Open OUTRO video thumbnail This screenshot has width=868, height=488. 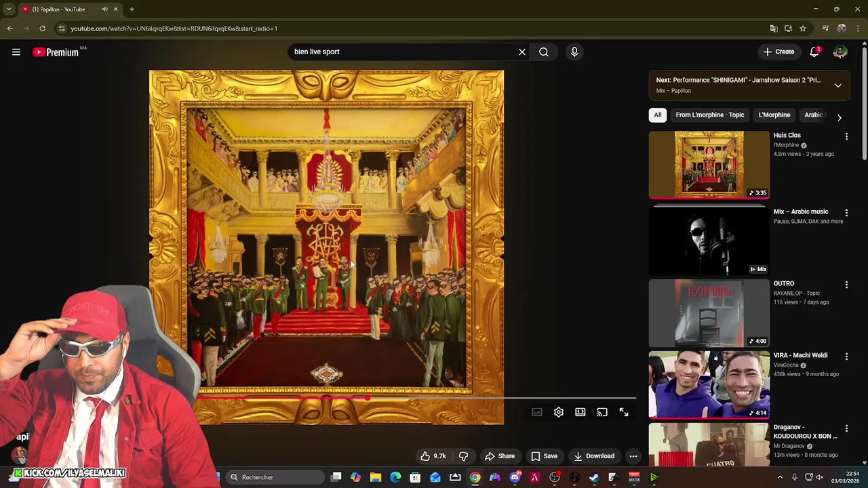point(709,313)
